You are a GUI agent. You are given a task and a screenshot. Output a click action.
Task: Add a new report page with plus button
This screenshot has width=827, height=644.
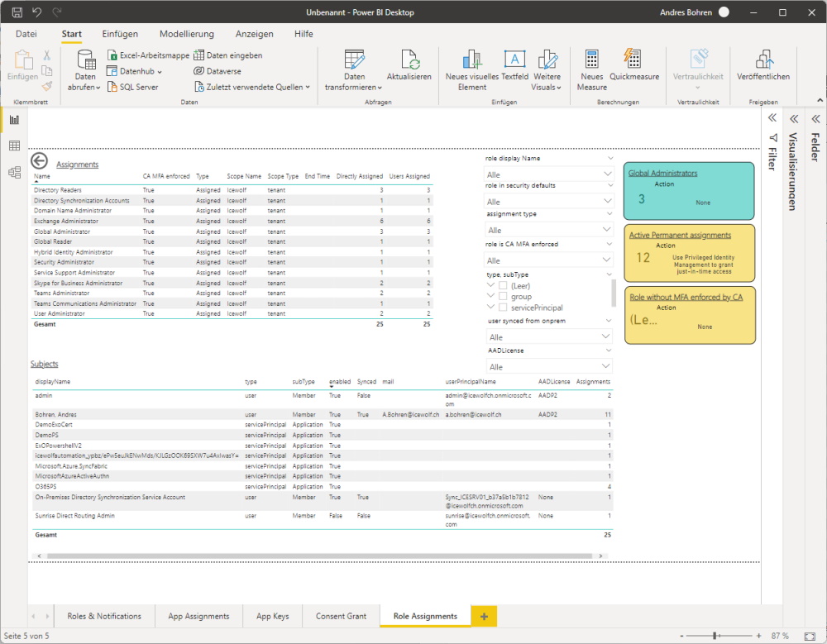[484, 616]
